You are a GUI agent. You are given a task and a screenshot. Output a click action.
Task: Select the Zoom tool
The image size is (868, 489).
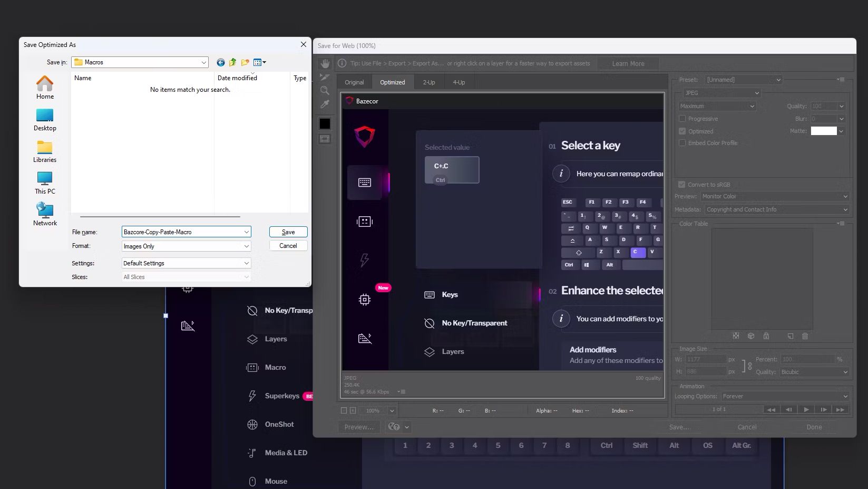pyautogui.click(x=325, y=90)
